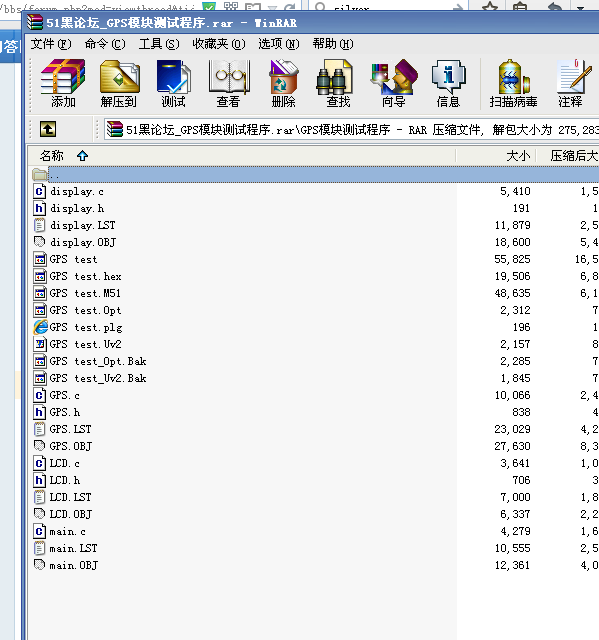The image size is (599, 640).
Task: Click the 注释 (Comment) toolbar icon
Action: tap(573, 76)
